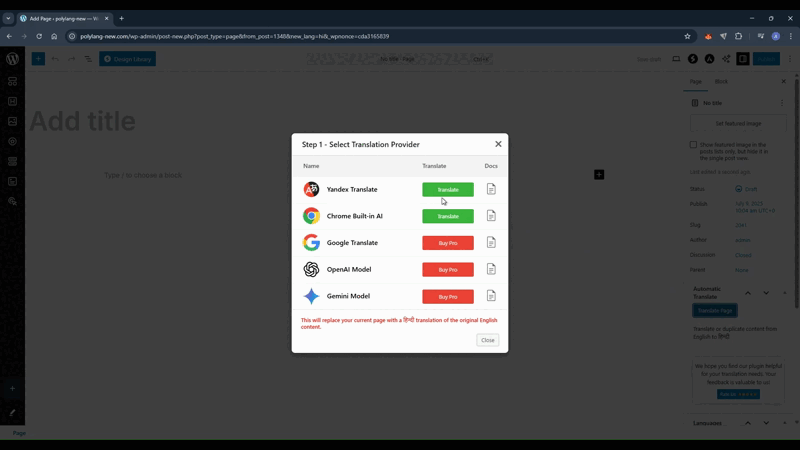Screen dimensions: 800x450
Task: Click Save draft in editor header
Action: [648, 59]
